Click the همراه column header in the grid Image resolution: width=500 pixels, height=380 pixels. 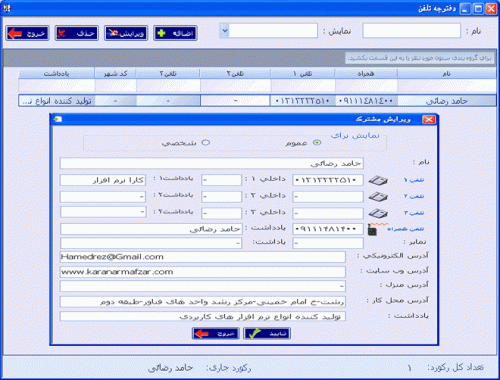(366, 74)
